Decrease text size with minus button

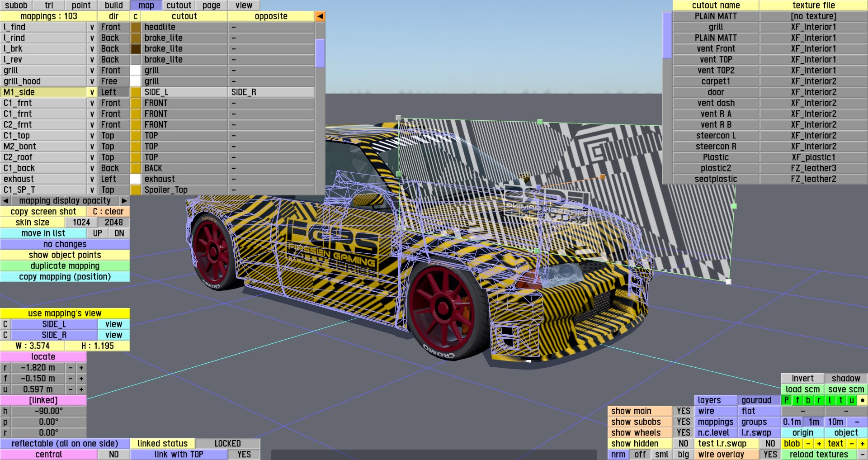tap(852, 444)
